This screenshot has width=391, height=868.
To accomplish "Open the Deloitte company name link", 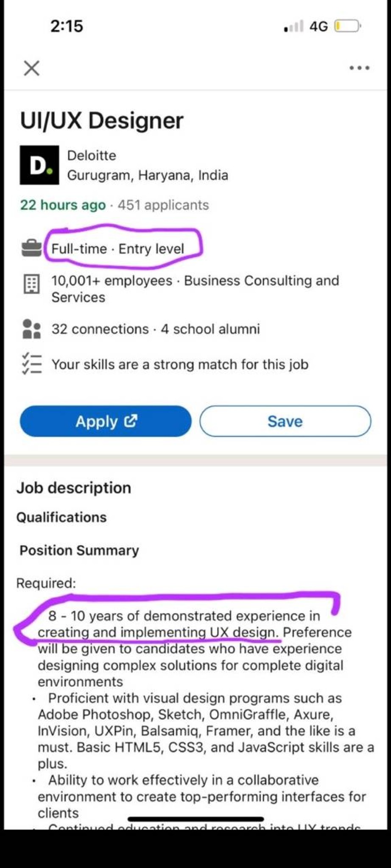I will coord(92,156).
